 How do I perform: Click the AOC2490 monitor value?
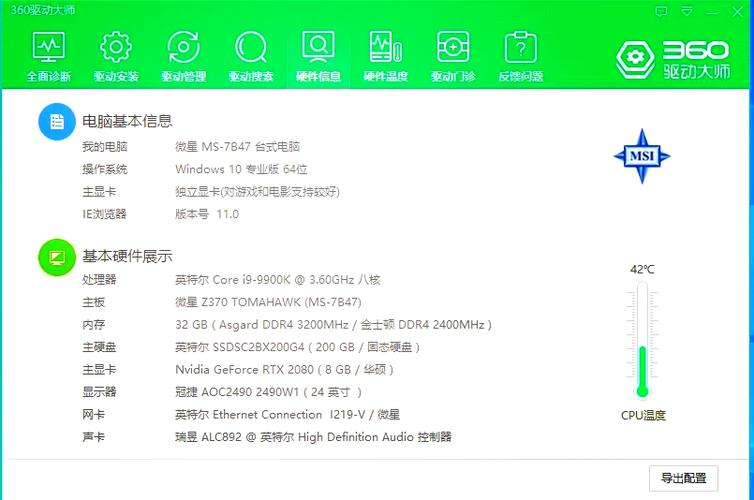click(x=268, y=392)
